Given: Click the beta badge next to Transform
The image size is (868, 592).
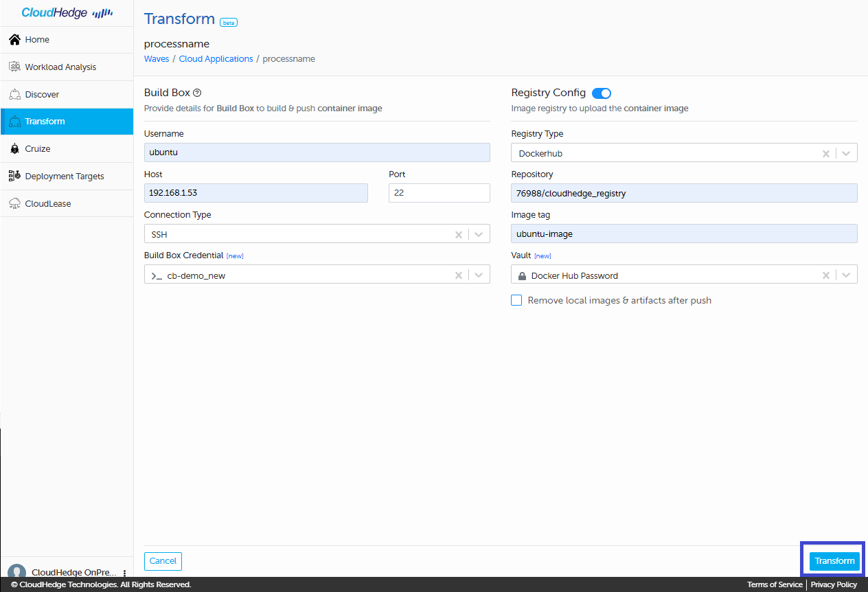Looking at the screenshot, I should coord(229,23).
